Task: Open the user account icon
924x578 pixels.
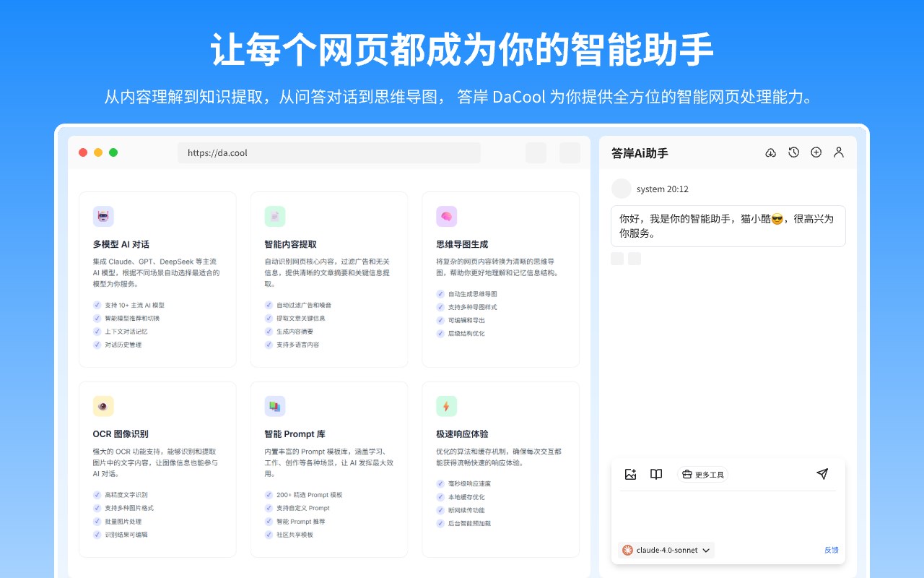Action: click(838, 152)
